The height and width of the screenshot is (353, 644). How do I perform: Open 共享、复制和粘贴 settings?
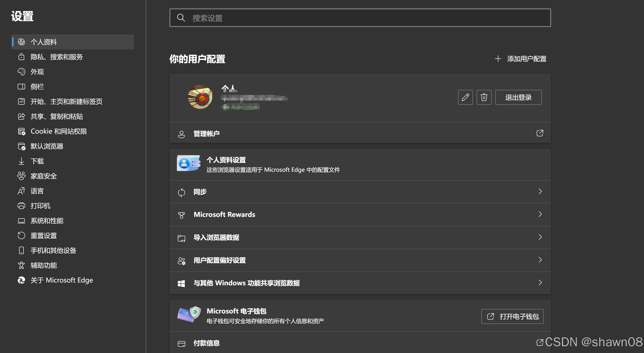73,116
